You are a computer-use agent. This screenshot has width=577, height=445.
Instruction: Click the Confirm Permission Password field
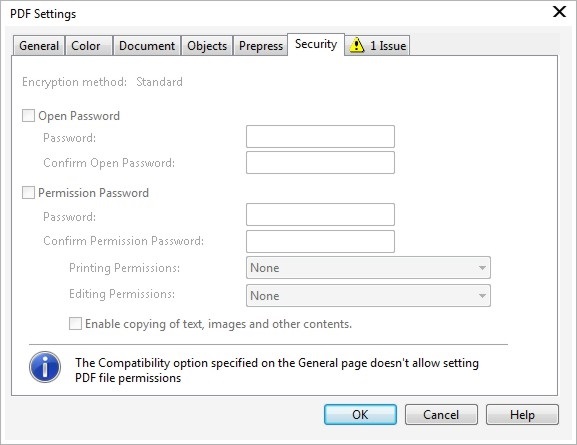click(x=320, y=241)
